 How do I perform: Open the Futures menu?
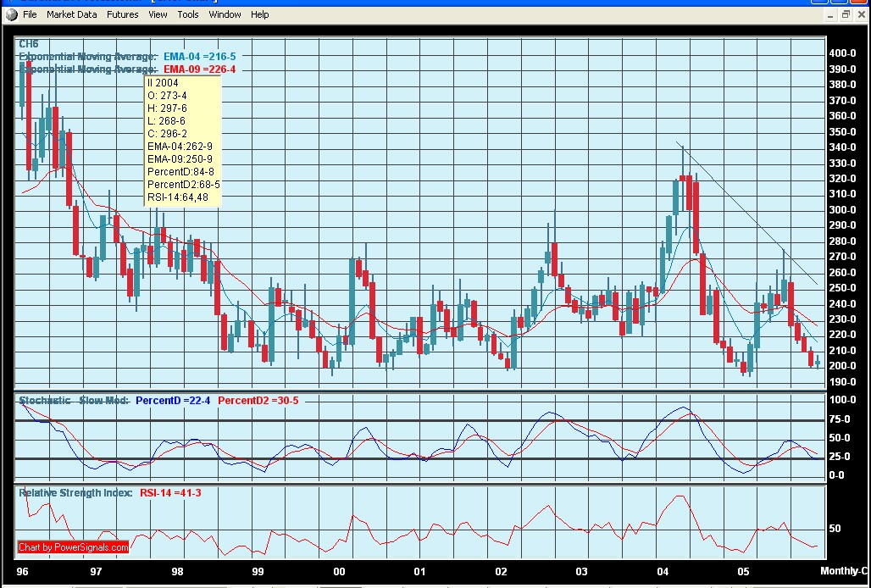pyautogui.click(x=123, y=14)
